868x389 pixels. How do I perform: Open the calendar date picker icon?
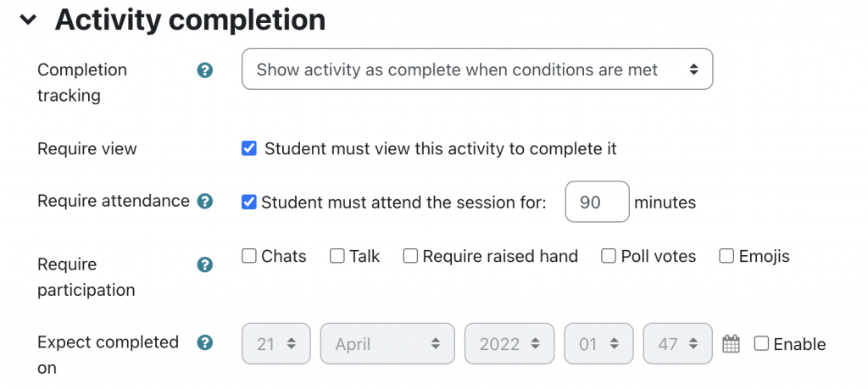tap(731, 344)
